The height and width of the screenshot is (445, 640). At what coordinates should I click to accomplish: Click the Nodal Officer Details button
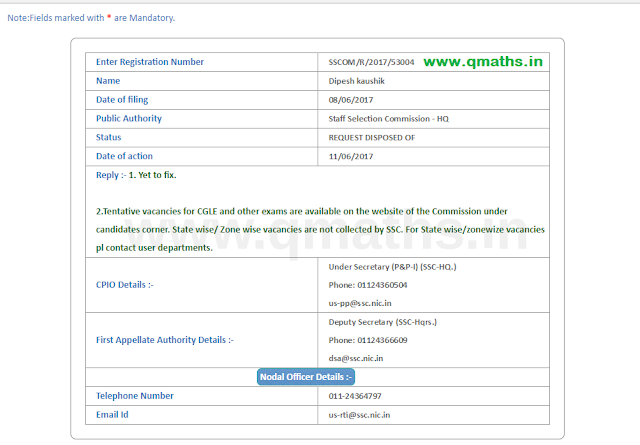pyautogui.click(x=306, y=377)
